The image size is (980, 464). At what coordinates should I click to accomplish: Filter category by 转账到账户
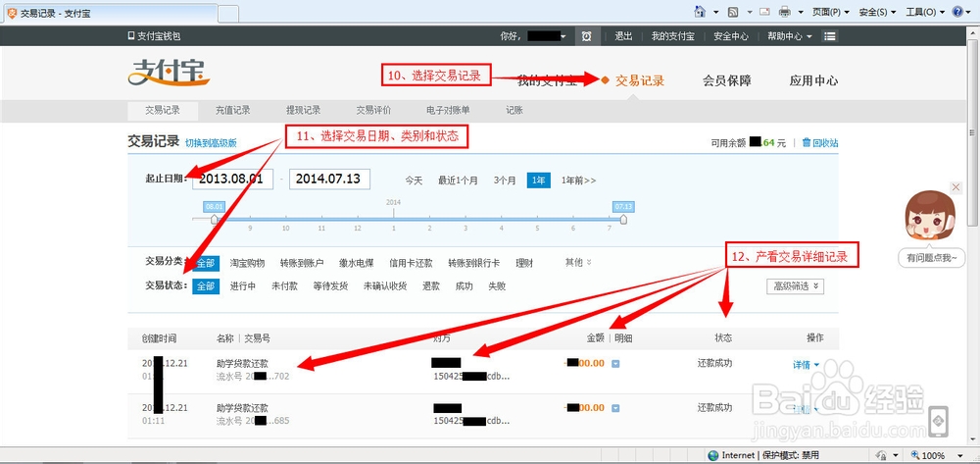(302, 263)
